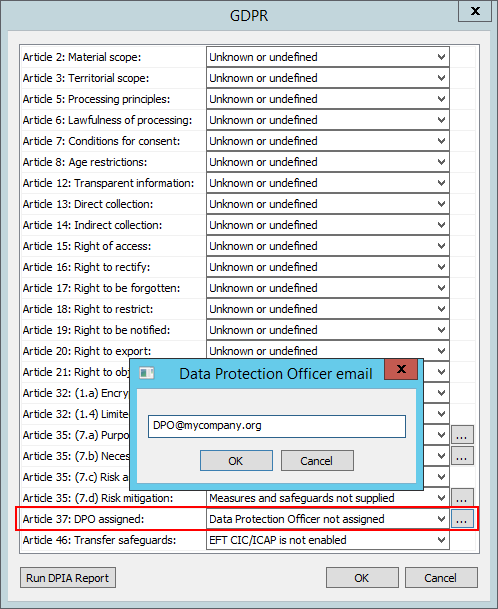Click ellipsis button beside Article 35 (7.a)

pos(462,435)
